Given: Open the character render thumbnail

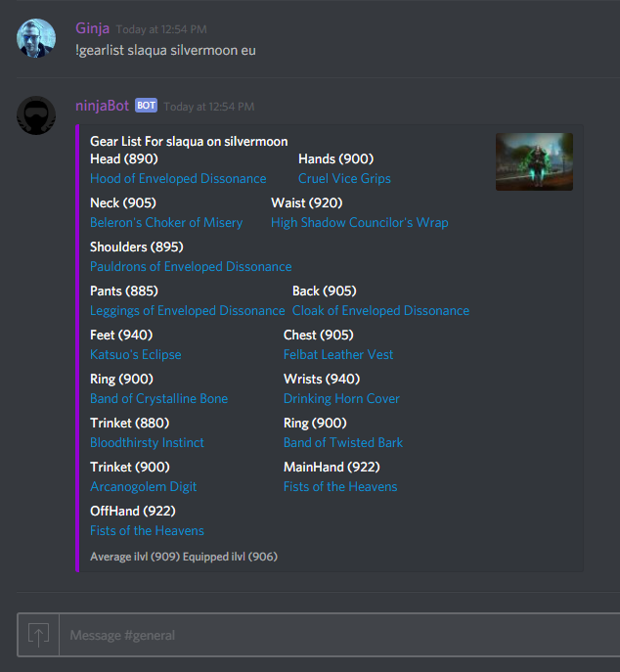Looking at the screenshot, I should 534,161.
